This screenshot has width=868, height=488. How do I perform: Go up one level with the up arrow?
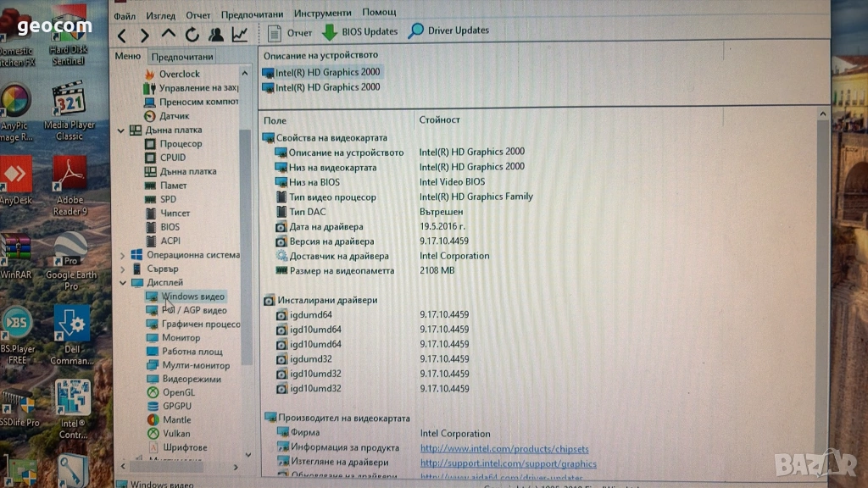click(169, 35)
